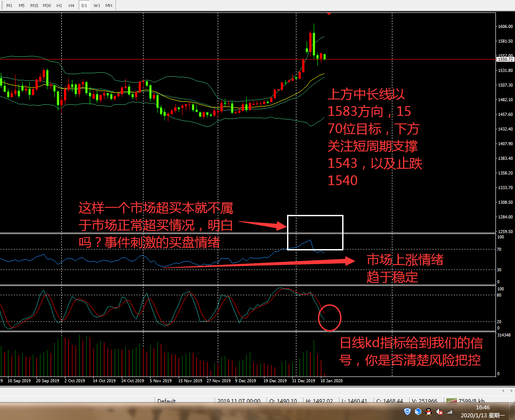Select the H4 four-hour timeframe icon
The height and width of the screenshot is (420, 515).
click(x=71, y=5)
